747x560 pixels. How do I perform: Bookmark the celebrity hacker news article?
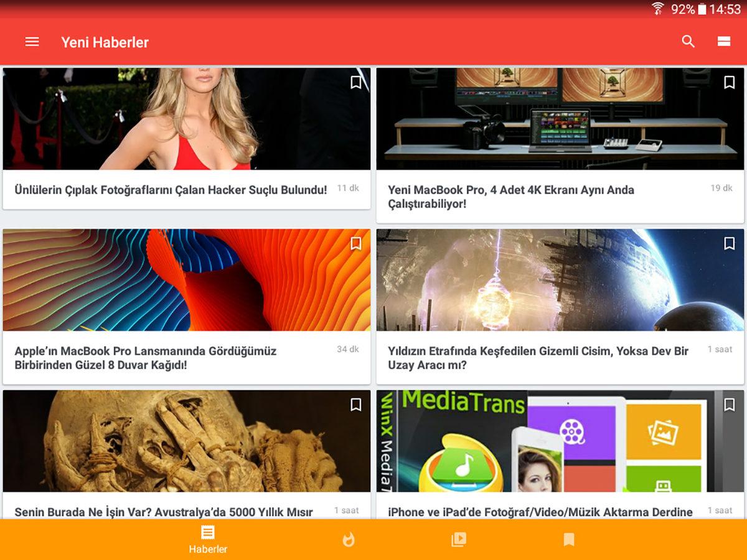pyautogui.click(x=355, y=82)
